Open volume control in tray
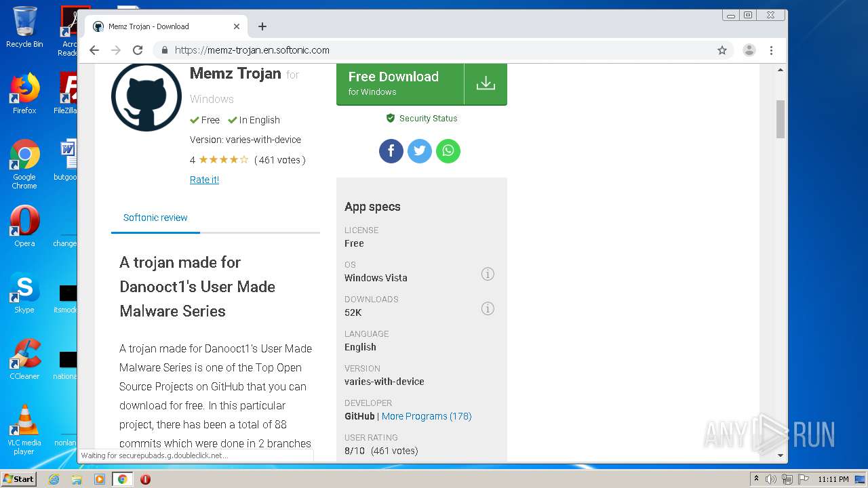This screenshot has height=488, width=868. pos(771,479)
